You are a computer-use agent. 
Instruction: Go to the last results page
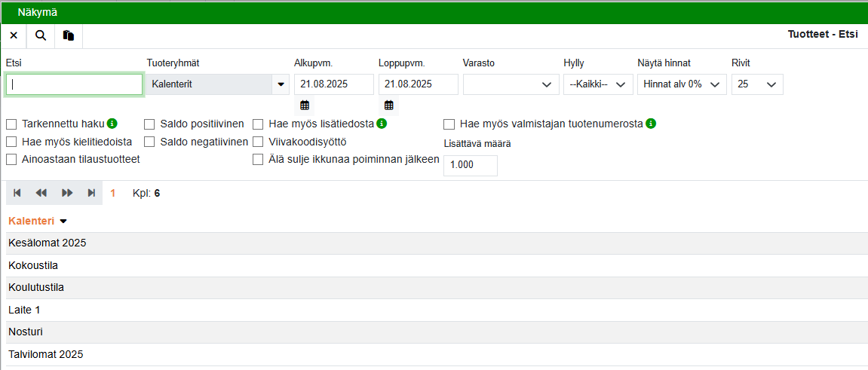[91, 193]
